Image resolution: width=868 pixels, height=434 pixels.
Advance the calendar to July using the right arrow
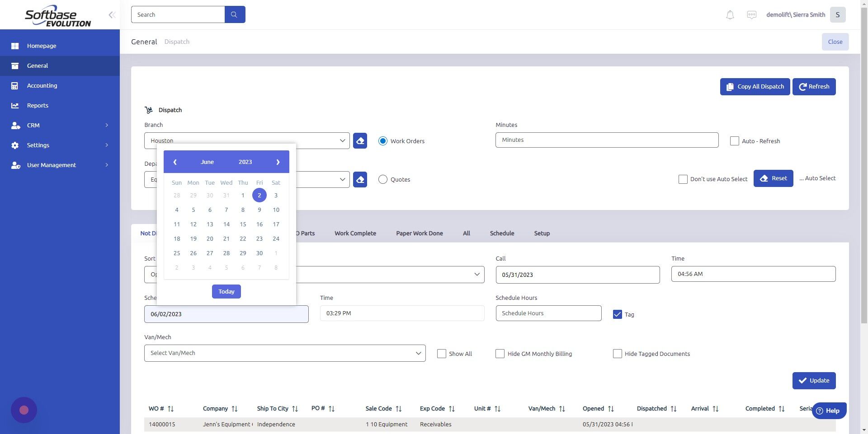278,162
